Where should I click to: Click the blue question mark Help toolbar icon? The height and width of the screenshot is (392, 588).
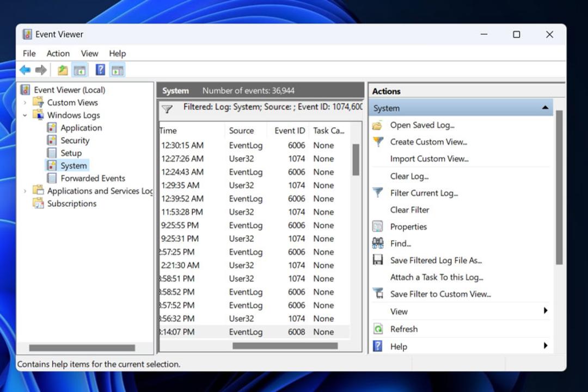(x=100, y=70)
